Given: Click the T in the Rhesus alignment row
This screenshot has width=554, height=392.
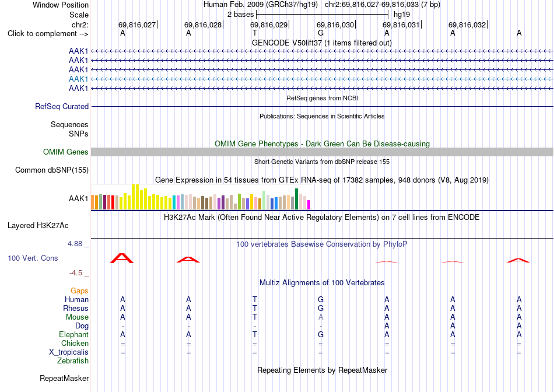Looking at the screenshot, I should 255,308.
